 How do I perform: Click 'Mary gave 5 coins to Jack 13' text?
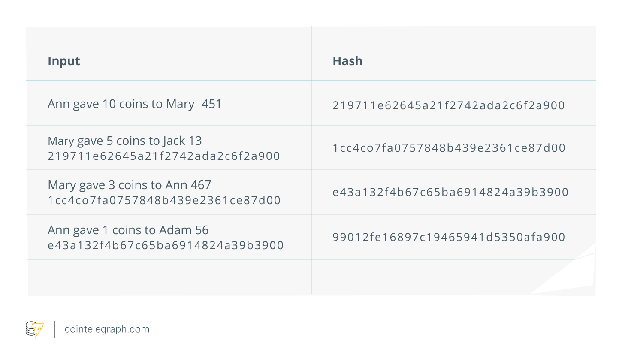[x=125, y=141]
